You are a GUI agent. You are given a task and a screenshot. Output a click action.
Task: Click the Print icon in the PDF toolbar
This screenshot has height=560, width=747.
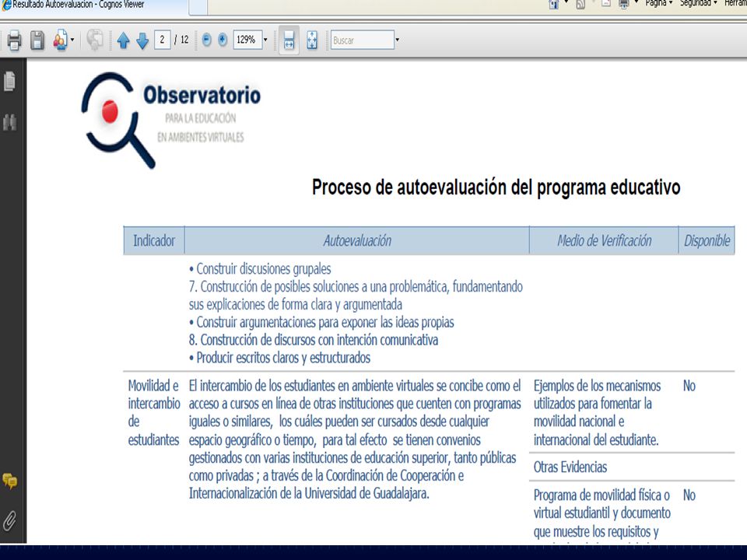point(14,40)
